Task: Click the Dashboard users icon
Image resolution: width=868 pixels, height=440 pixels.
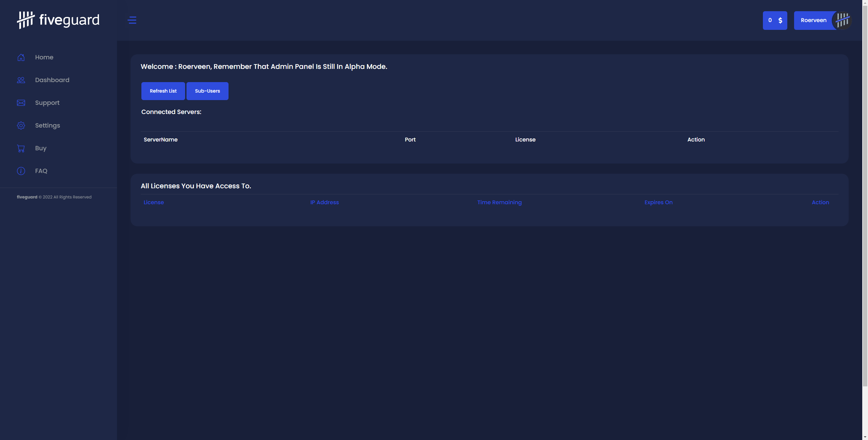Action: click(x=21, y=80)
